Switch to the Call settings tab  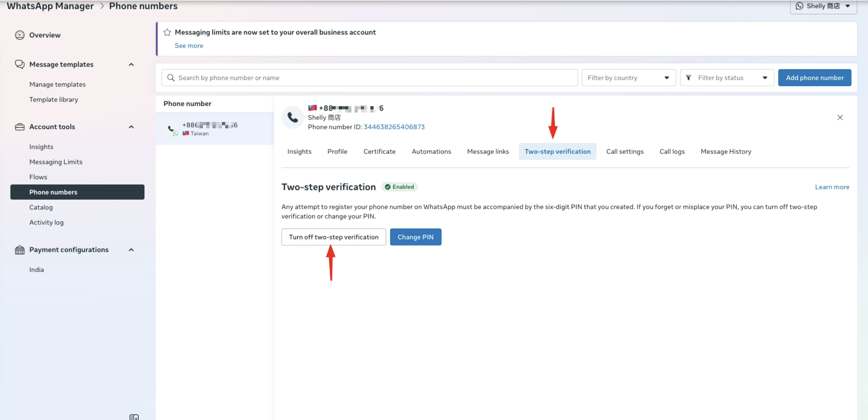(x=625, y=151)
